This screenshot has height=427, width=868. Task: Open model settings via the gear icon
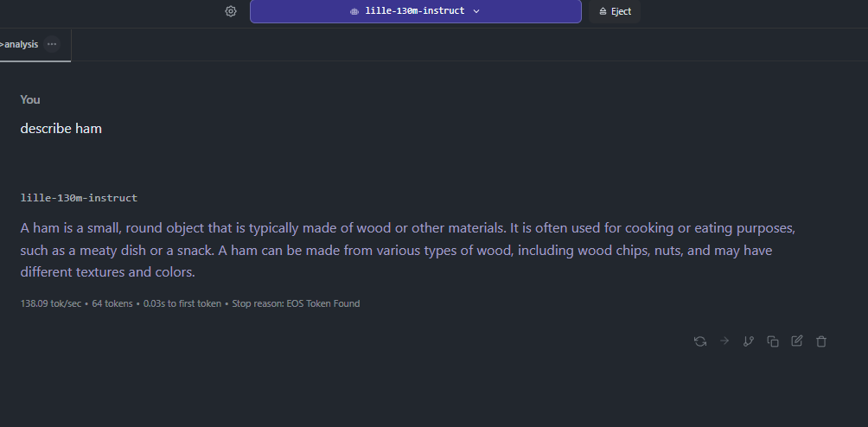tap(231, 11)
